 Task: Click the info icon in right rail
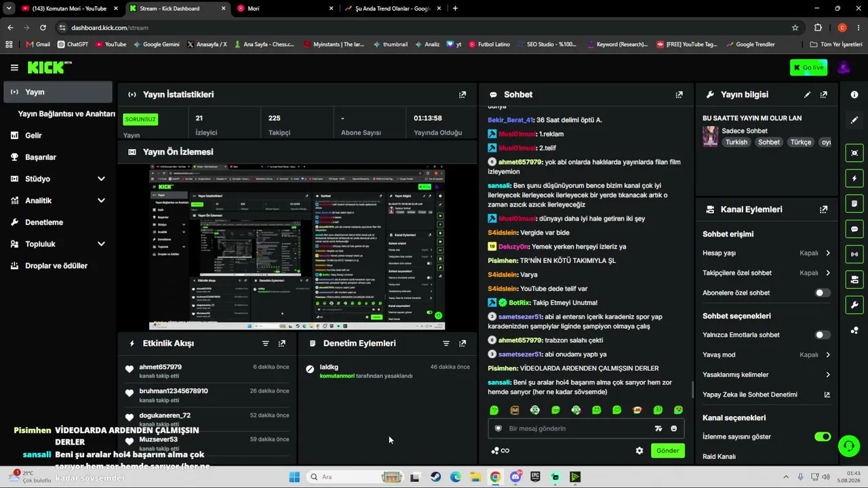(x=854, y=95)
